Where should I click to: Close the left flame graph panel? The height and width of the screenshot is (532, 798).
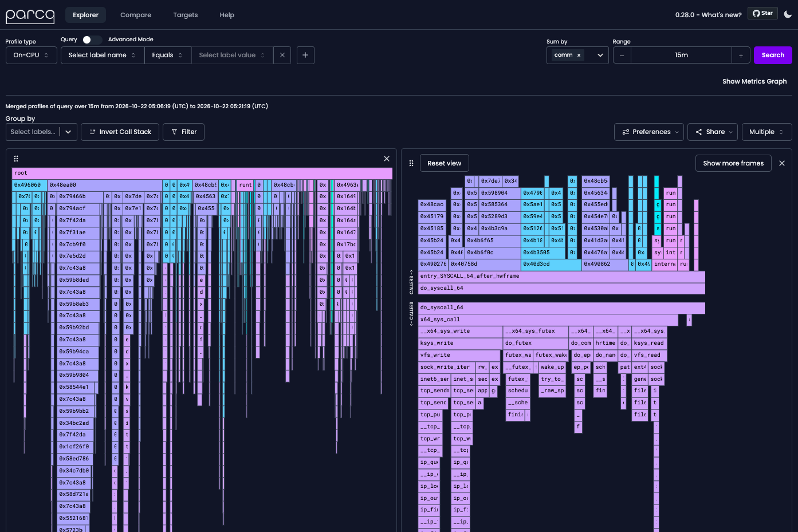[387, 159]
